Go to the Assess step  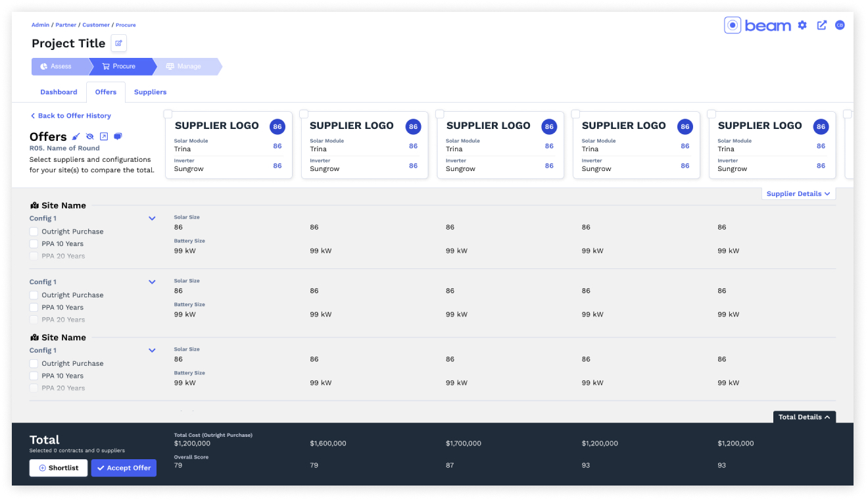click(60, 66)
